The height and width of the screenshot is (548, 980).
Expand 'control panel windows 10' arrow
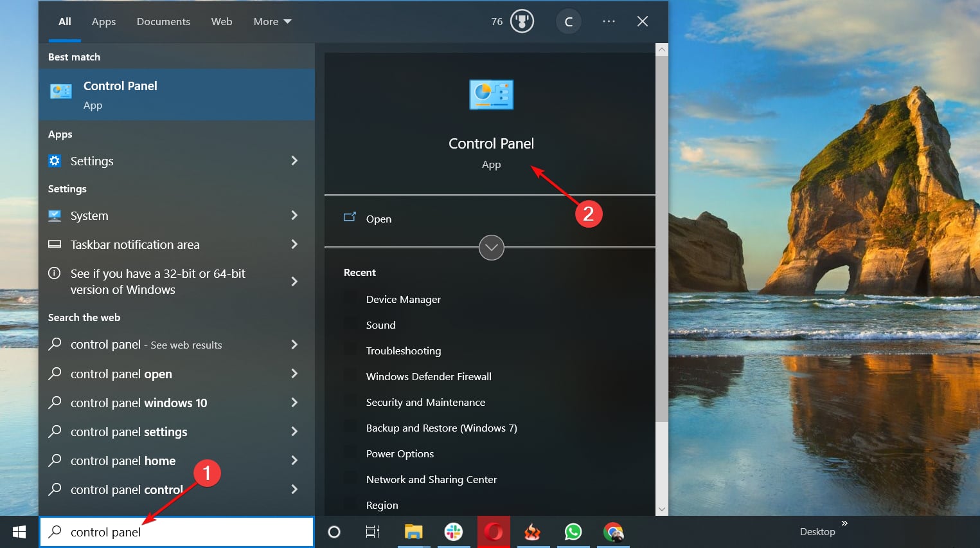click(294, 402)
